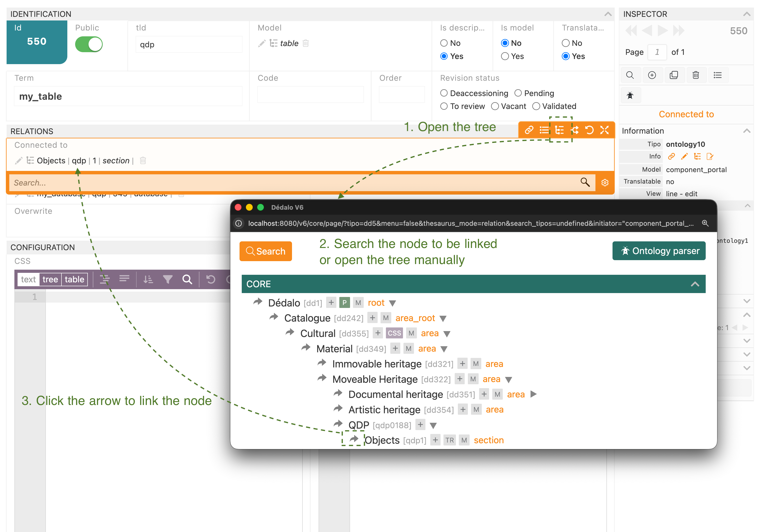Open the tree icon in orange toolbar
764x532 pixels.
[560, 130]
